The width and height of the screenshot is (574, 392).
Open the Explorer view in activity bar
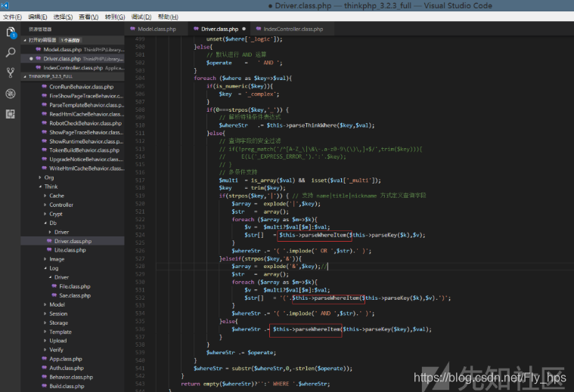pos(11,32)
